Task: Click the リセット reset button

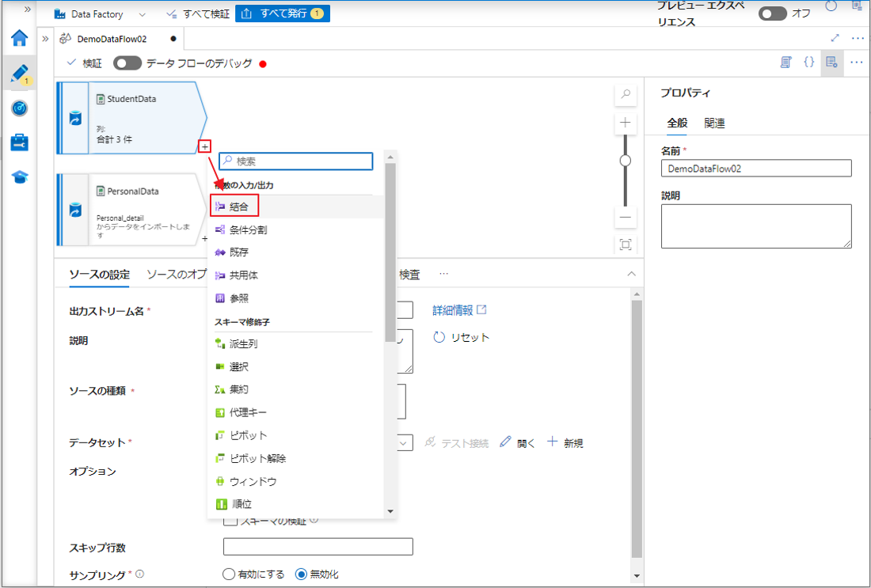Action: pyautogui.click(x=461, y=338)
